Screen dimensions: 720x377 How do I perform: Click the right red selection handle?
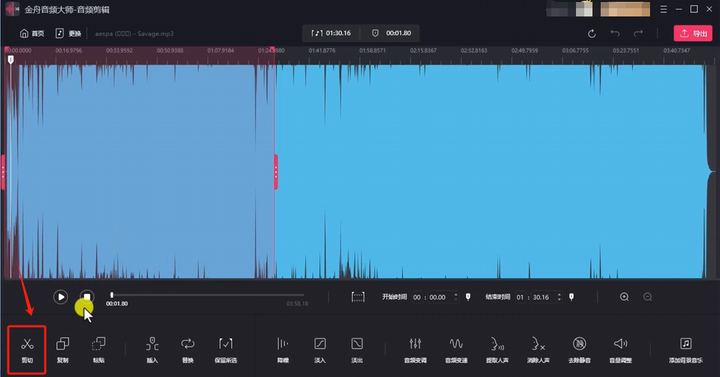[276, 172]
